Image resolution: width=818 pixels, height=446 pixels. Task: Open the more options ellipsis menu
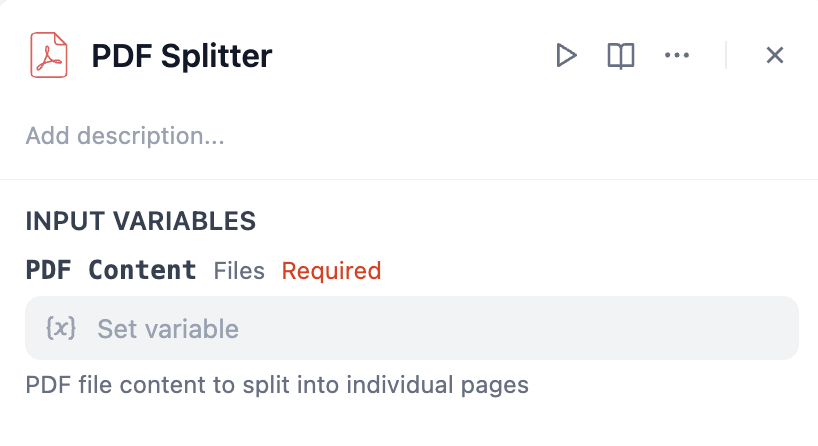tap(677, 55)
